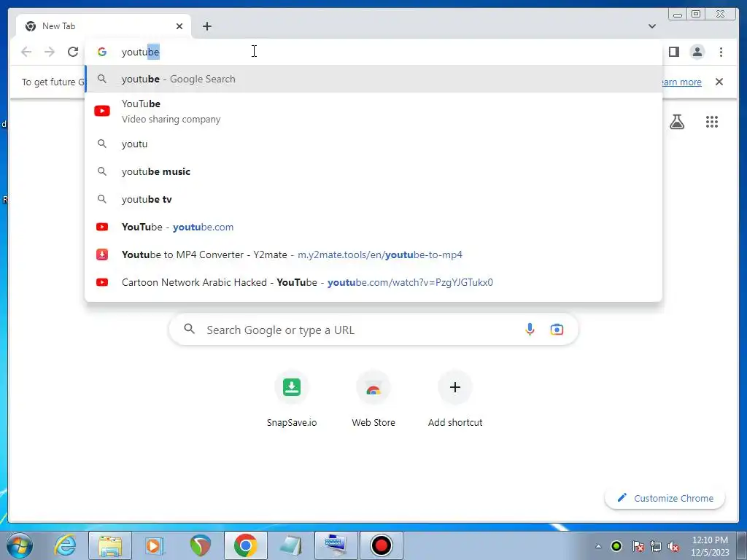Open the green circle tray icon
The width and height of the screenshot is (747, 560).
(616, 546)
